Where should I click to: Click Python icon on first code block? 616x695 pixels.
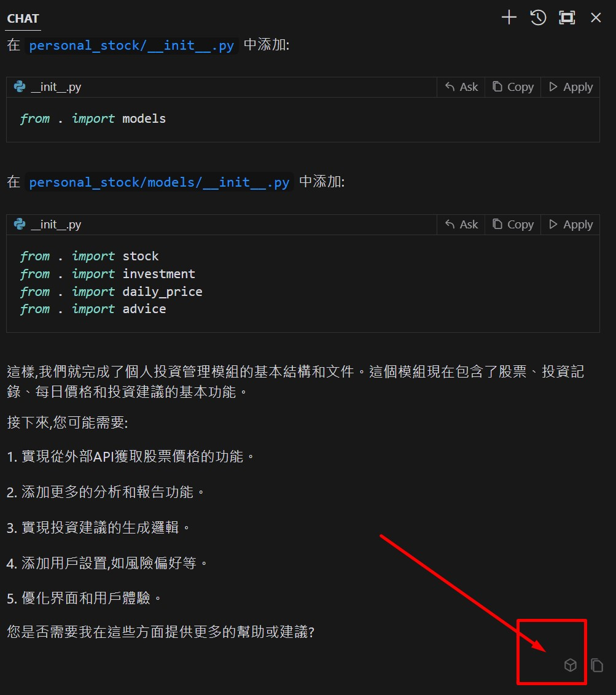pyautogui.click(x=20, y=87)
